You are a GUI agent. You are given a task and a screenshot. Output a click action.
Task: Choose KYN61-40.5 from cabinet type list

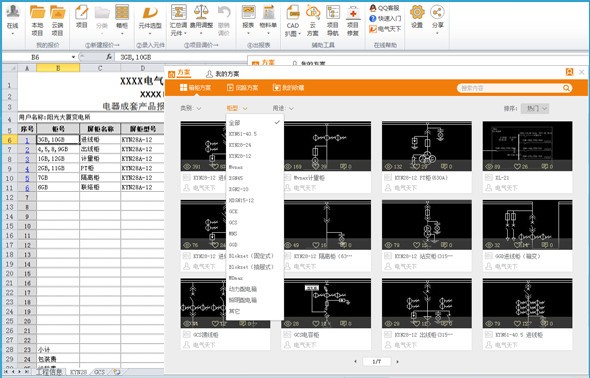coord(254,134)
